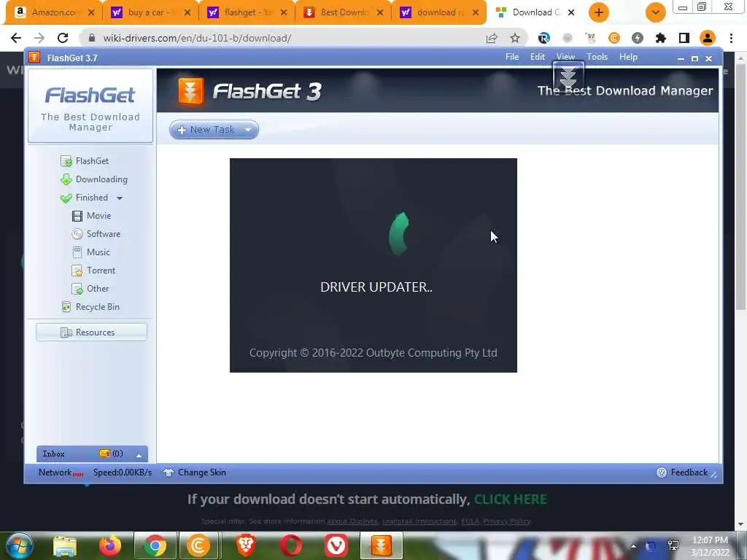This screenshot has width=747, height=560.
Task: Open the Windows Start menu
Action: click(19, 545)
